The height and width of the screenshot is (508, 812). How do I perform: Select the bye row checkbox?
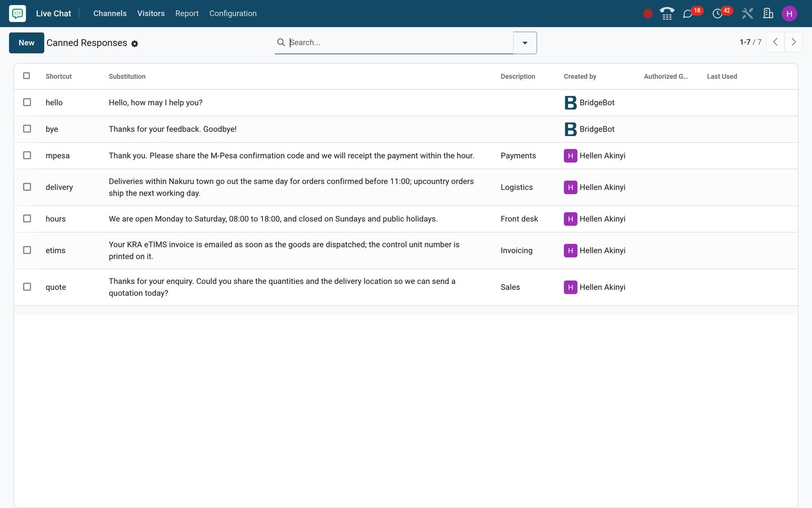tap(27, 129)
